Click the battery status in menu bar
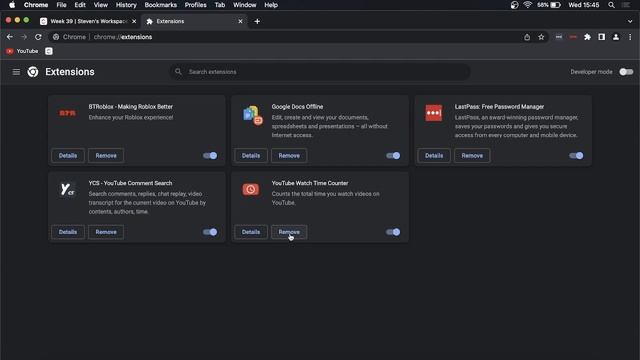 [549, 5]
